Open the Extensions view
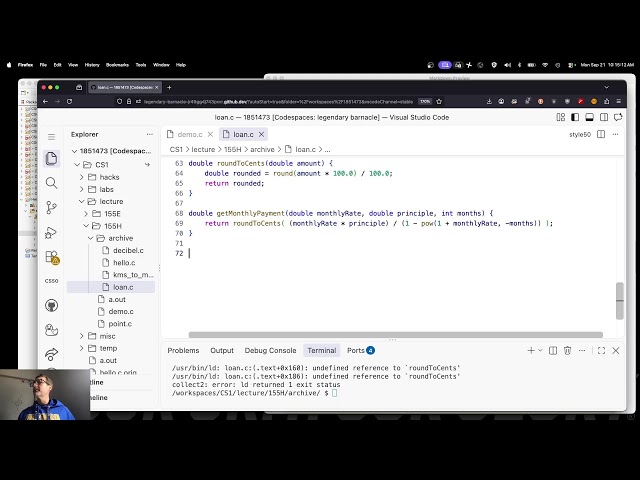Screen dimensions: 640x480 click(x=52, y=258)
